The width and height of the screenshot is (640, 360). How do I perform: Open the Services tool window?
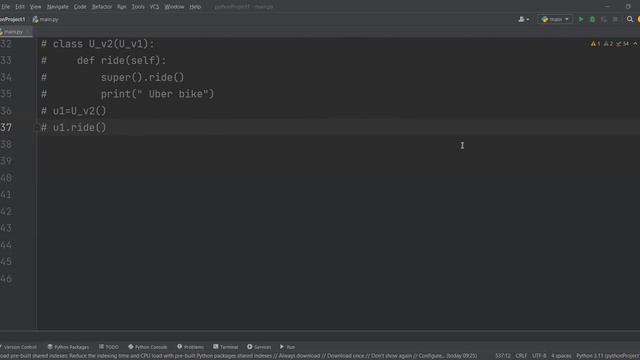click(x=259, y=347)
